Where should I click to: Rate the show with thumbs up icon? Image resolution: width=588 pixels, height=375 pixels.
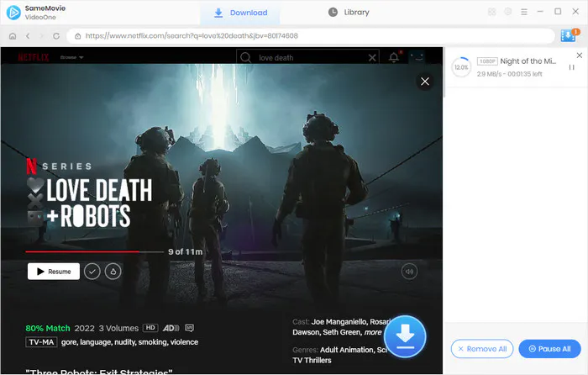(113, 272)
